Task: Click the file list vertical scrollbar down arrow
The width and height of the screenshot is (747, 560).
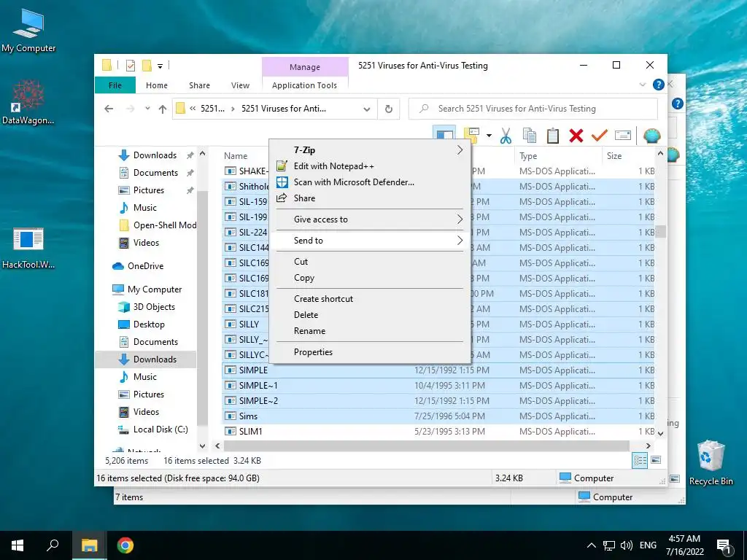Action: (x=660, y=433)
